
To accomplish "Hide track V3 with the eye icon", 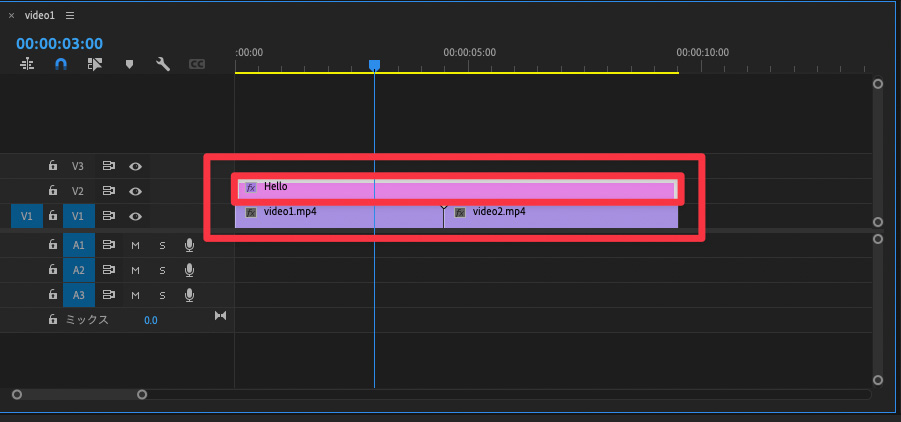I will click(135, 166).
